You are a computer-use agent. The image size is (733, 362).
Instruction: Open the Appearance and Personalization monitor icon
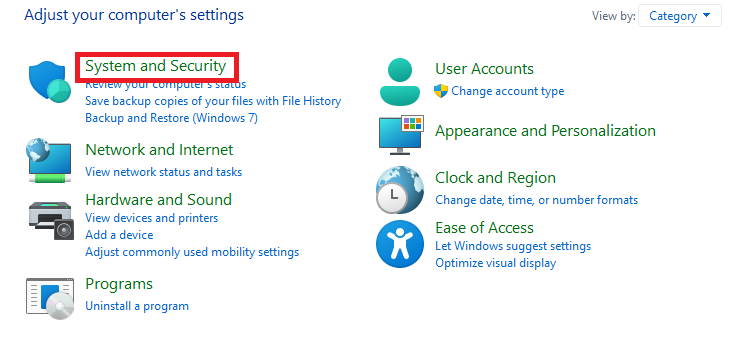(401, 135)
